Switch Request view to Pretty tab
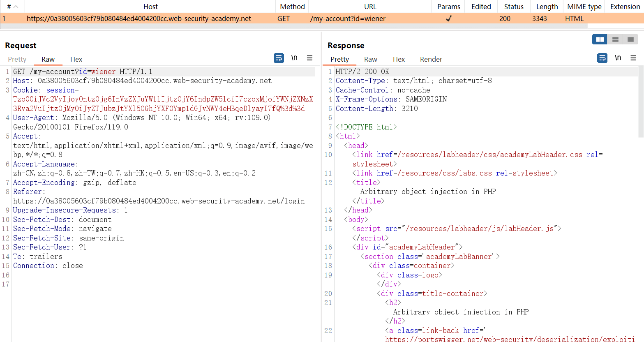This screenshot has height=342, width=644. pyautogui.click(x=17, y=59)
